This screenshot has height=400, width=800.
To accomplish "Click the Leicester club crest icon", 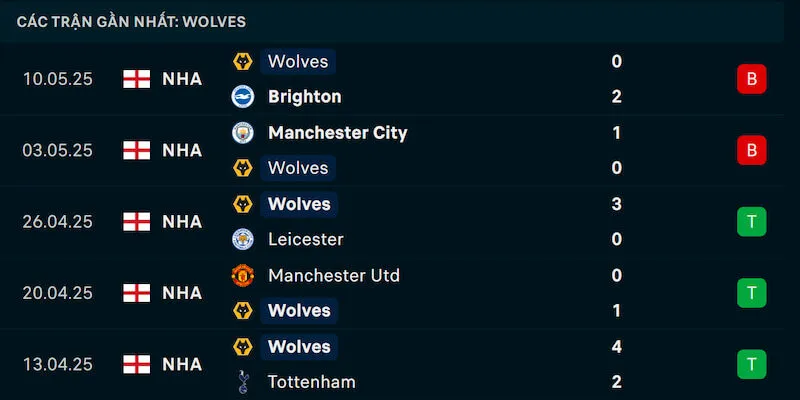I will (x=242, y=240).
